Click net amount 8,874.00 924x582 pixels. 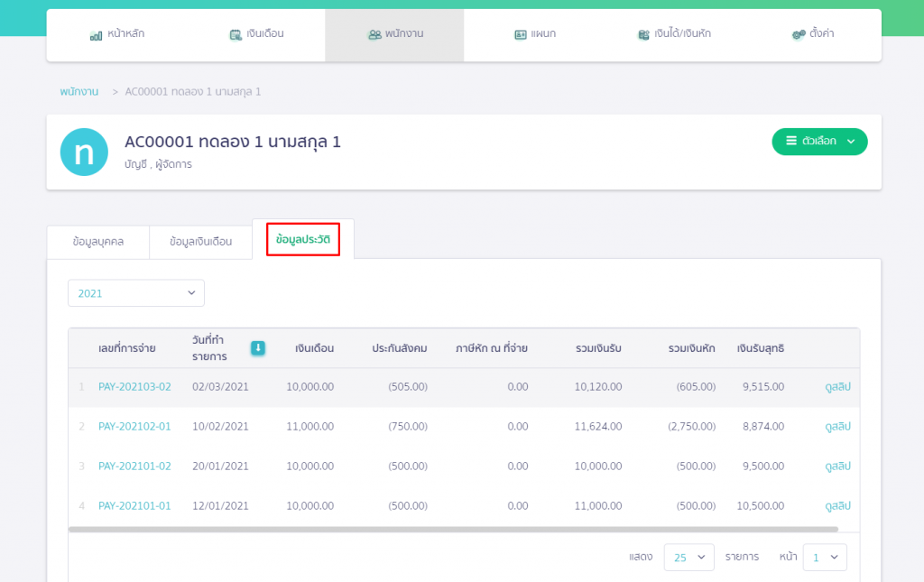pos(763,427)
